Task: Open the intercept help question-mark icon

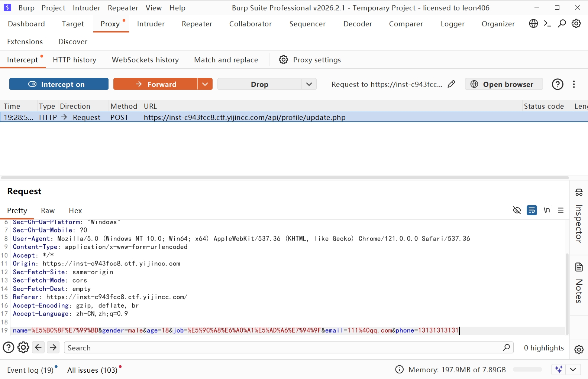Action: [557, 84]
